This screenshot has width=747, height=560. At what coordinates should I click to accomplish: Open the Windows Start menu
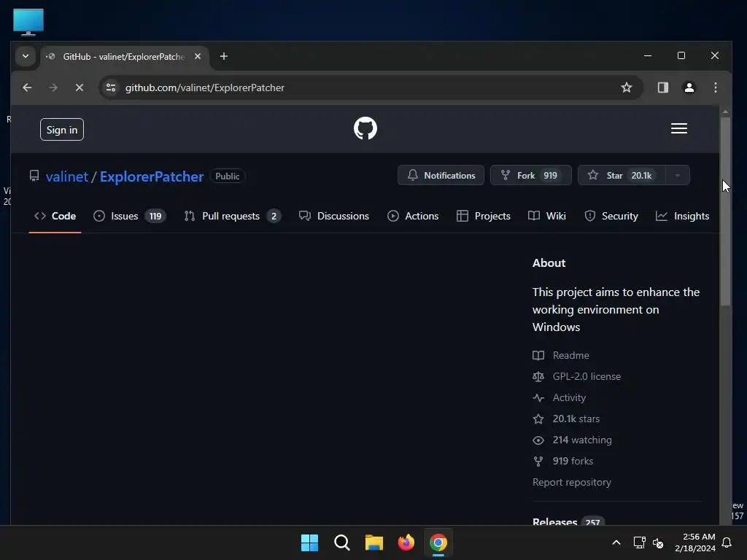[x=309, y=542]
